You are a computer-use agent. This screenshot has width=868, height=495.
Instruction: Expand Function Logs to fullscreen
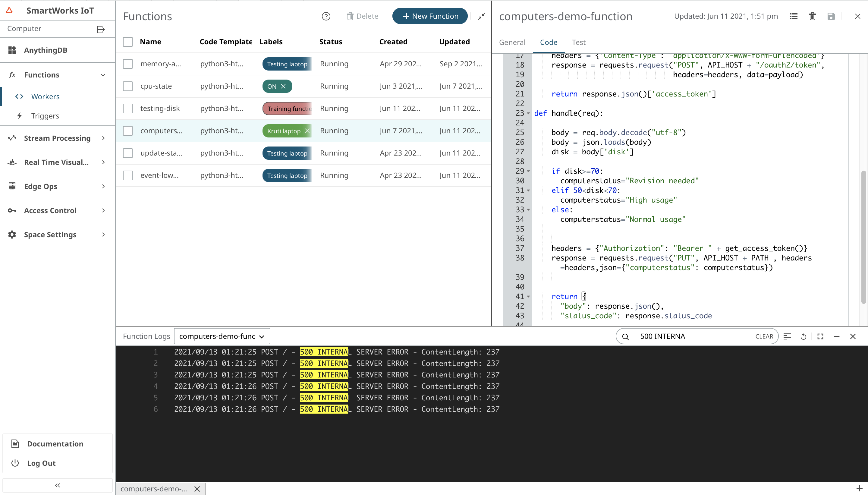click(x=820, y=336)
